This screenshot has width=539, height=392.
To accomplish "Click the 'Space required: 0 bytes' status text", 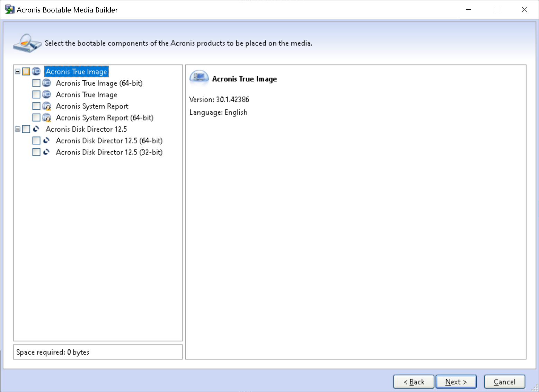I will point(53,352).
